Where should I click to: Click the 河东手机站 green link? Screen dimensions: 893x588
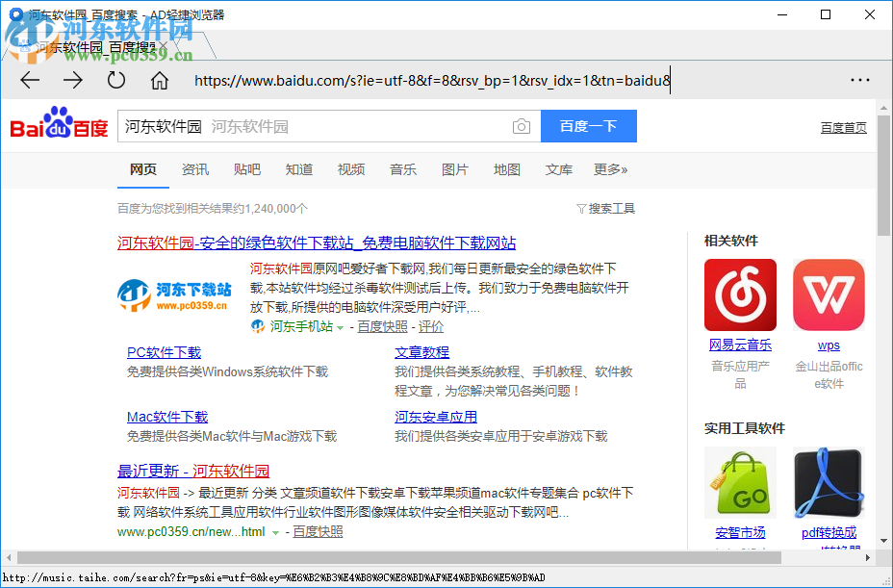(x=301, y=326)
